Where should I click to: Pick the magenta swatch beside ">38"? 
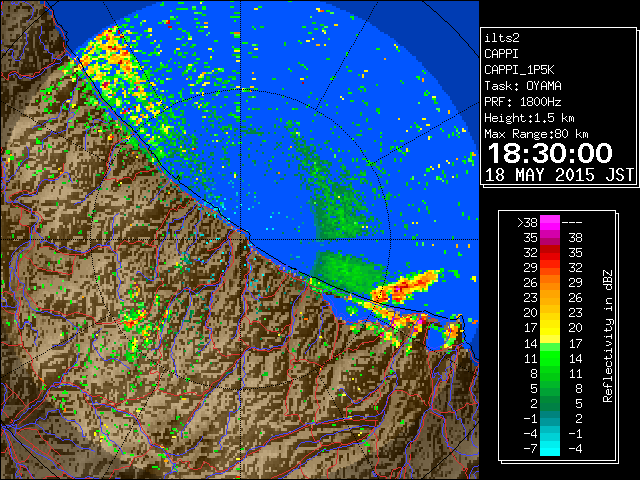[550, 223]
